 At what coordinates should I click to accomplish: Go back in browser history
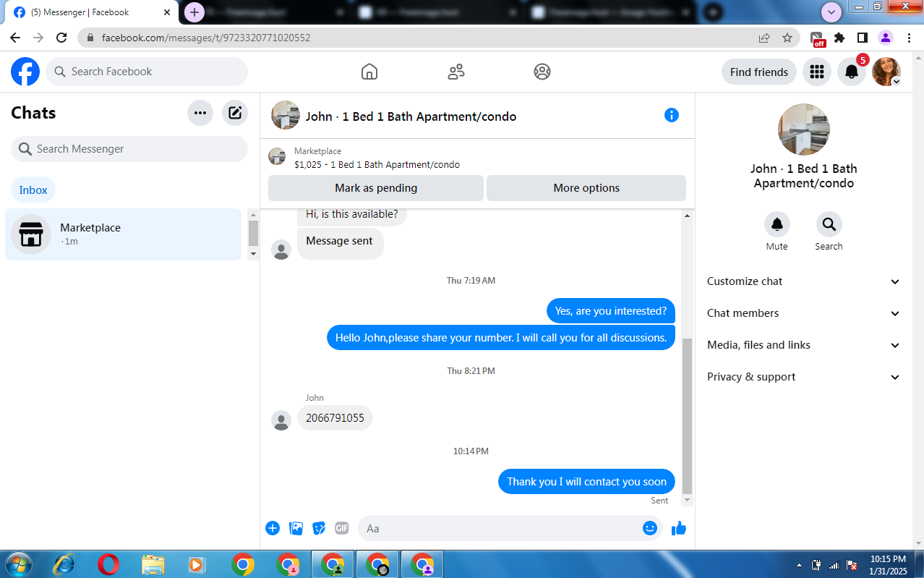[15, 38]
